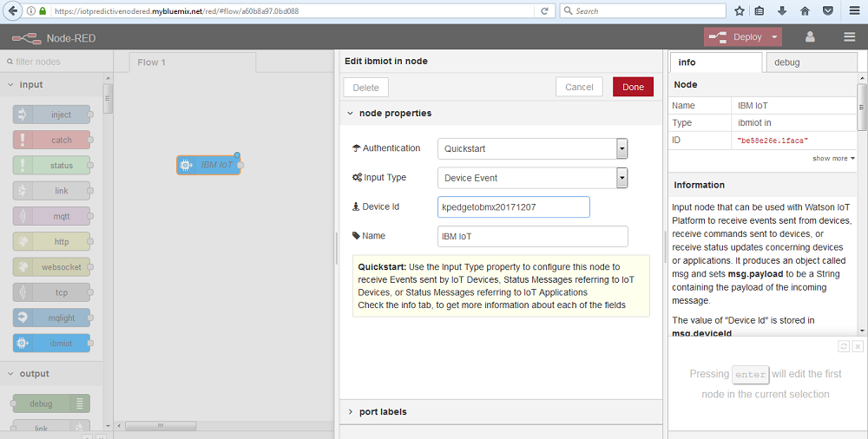The height and width of the screenshot is (439, 868).
Task: Select the catch node in palette
Action: 51,140
